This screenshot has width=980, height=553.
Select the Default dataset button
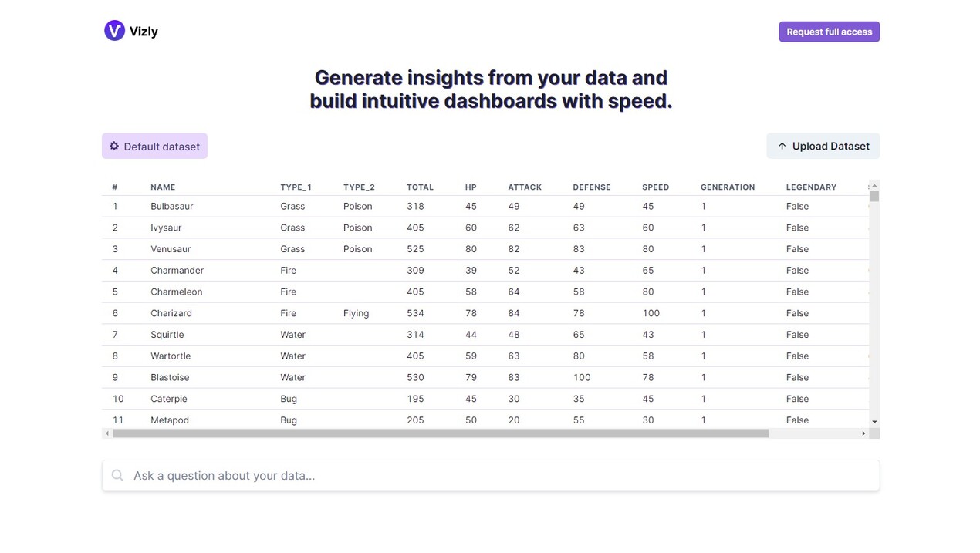tap(154, 146)
